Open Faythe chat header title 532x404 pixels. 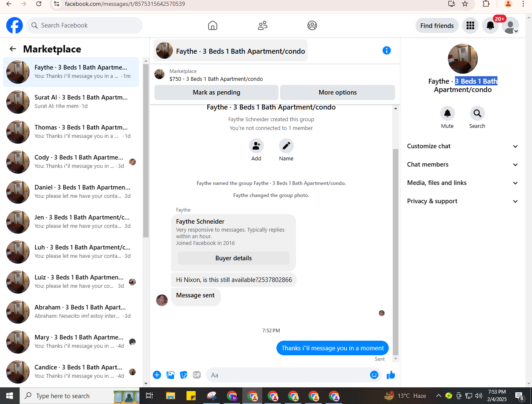coord(231,50)
